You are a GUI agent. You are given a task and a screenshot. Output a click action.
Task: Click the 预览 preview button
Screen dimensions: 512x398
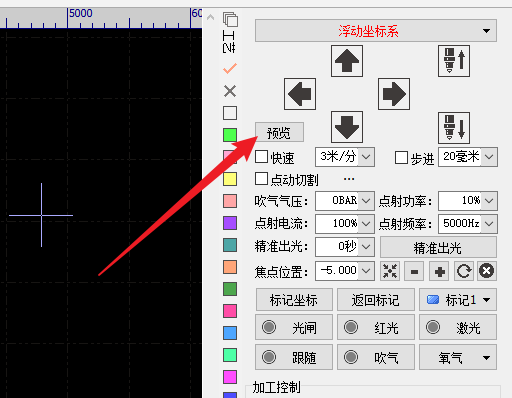tap(279, 132)
